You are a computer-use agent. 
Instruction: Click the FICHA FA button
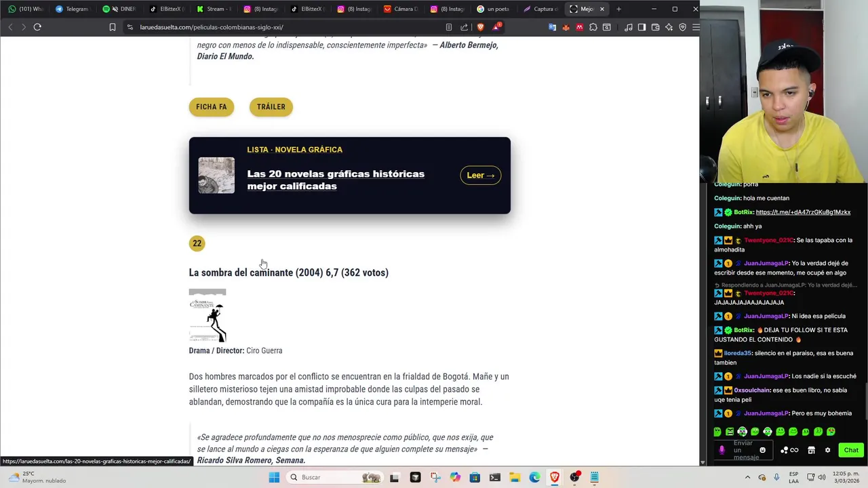point(212,106)
